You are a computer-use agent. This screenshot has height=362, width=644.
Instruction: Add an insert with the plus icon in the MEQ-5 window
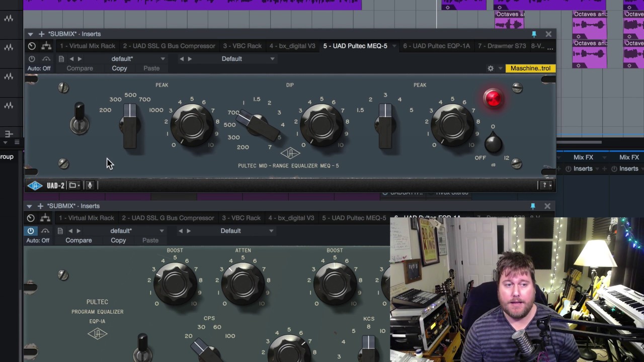tap(41, 34)
